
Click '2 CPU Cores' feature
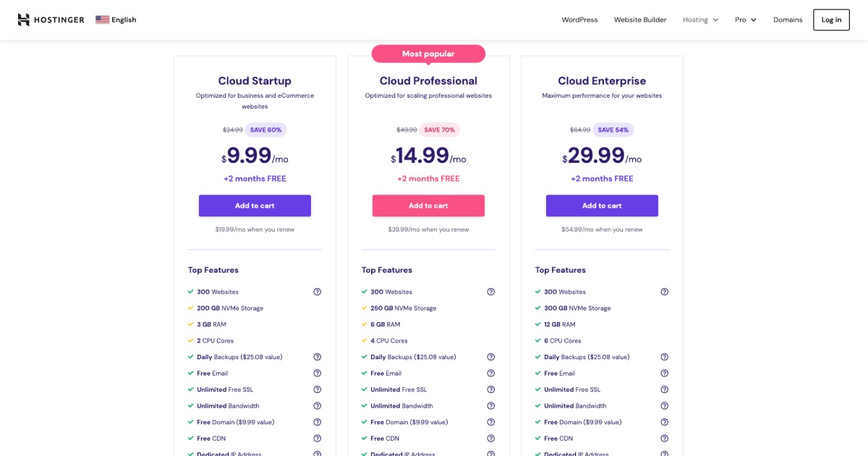[215, 341]
